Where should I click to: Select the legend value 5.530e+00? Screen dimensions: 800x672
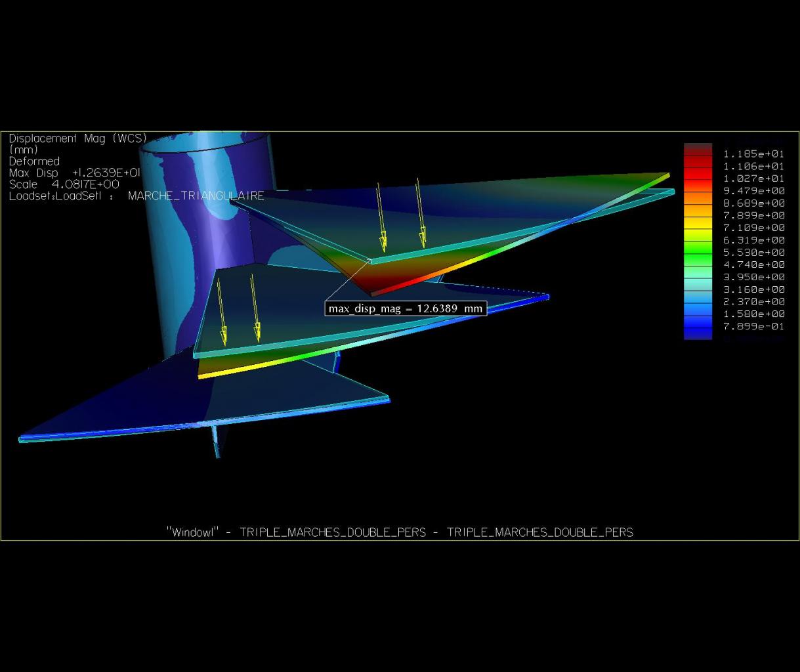tap(753, 252)
